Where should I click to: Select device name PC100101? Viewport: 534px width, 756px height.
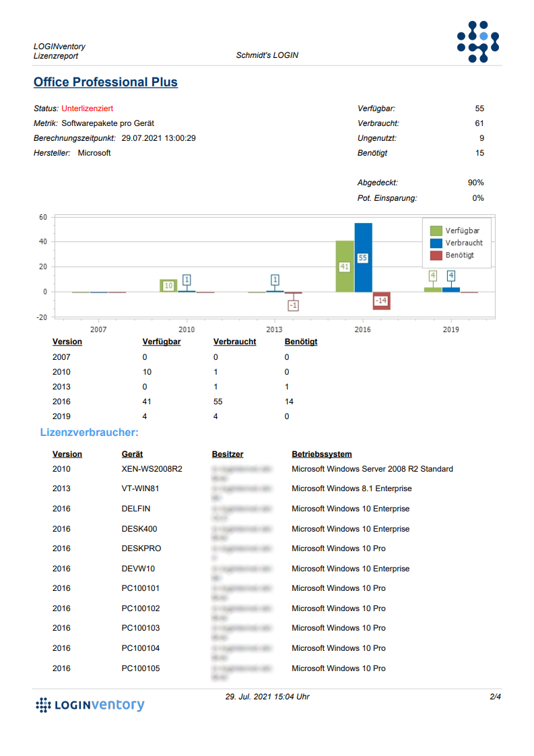[140, 589]
